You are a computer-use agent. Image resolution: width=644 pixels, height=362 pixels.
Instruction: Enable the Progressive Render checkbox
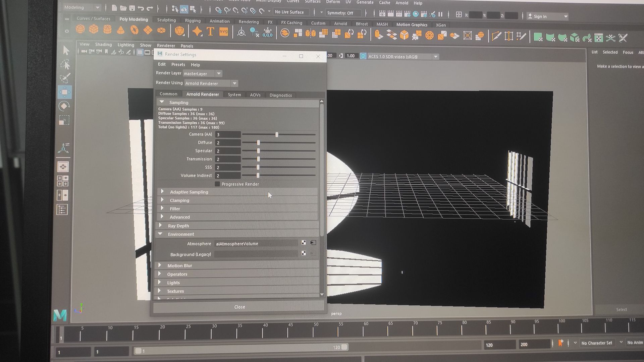[217, 184]
